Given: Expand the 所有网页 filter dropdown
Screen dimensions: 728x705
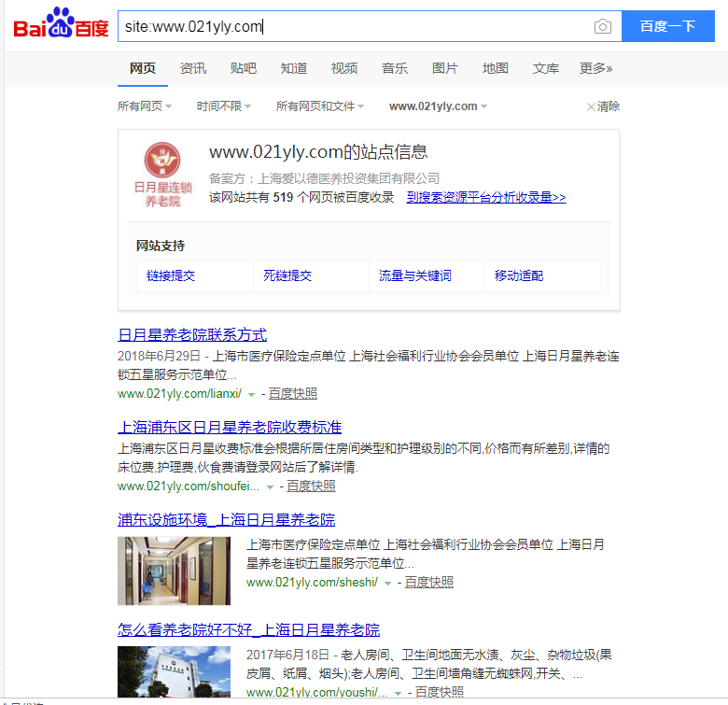Looking at the screenshot, I should (x=145, y=106).
